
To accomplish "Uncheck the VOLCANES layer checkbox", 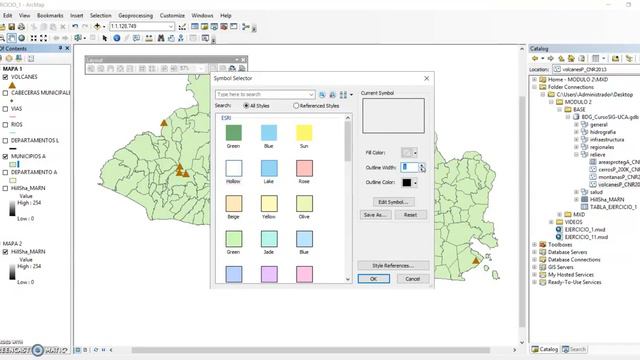I will tap(5, 77).
